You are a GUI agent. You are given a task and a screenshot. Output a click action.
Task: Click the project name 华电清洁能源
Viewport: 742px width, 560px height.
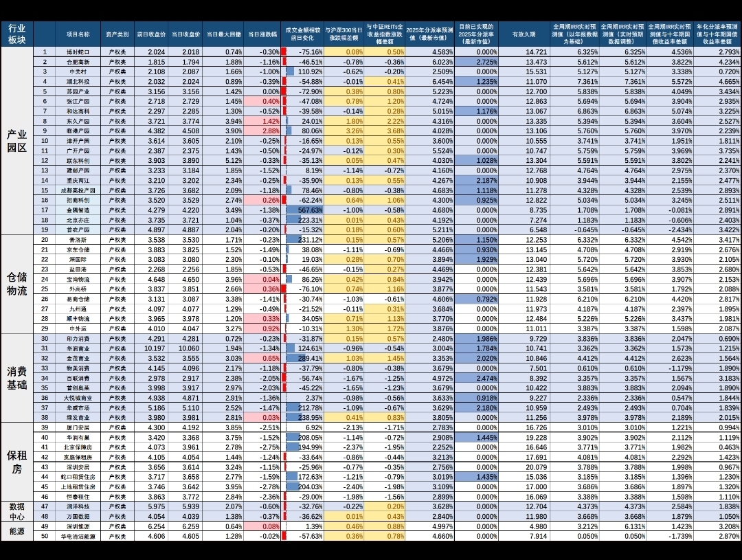[x=78, y=537]
